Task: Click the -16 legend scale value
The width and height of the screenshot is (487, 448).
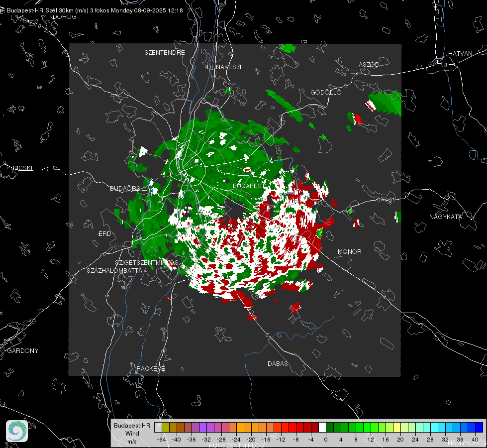Action: coord(266,440)
